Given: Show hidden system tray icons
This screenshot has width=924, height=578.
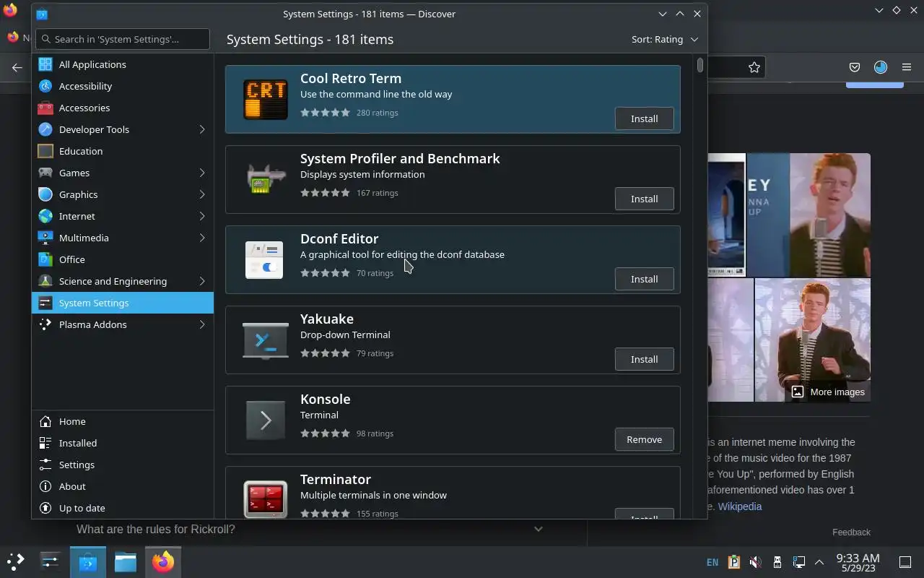Looking at the screenshot, I should tap(819, 562).
